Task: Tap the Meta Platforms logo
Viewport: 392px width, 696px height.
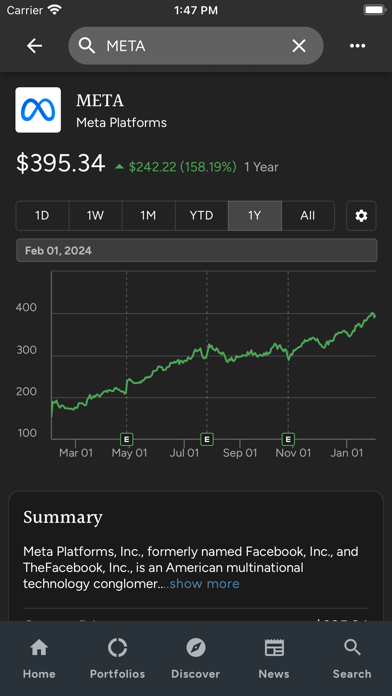Action: 38,110
